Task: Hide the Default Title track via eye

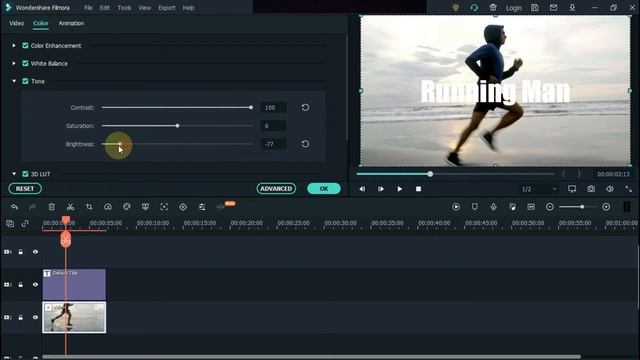Action: click(x=36, y=284)
